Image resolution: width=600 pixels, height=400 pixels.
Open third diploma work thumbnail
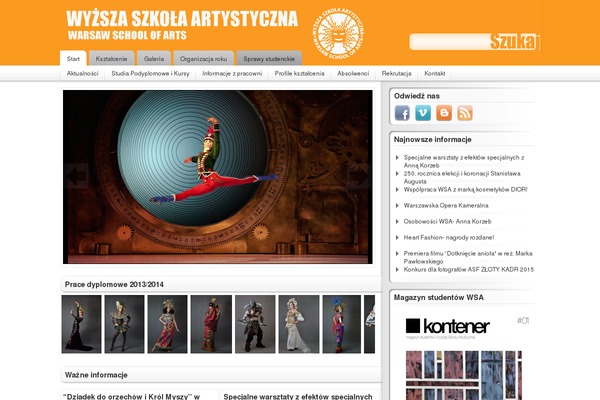pyautogui.click(x=168, y=324)
